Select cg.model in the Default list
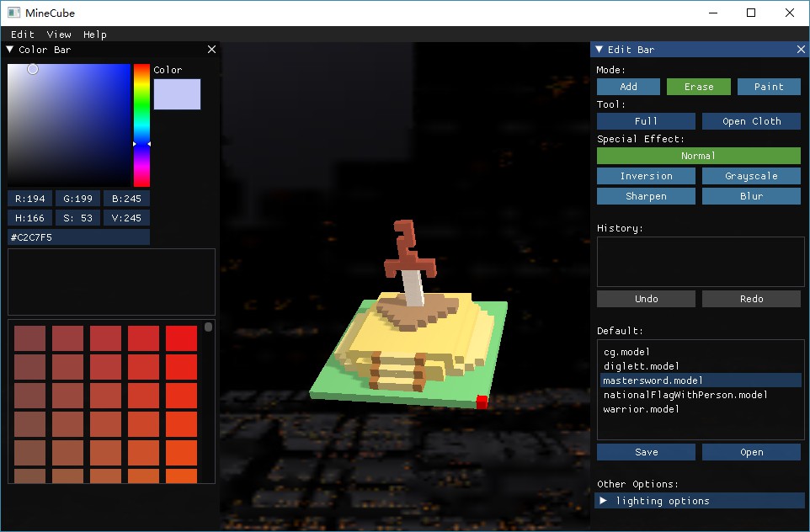 tap(701, 352)
